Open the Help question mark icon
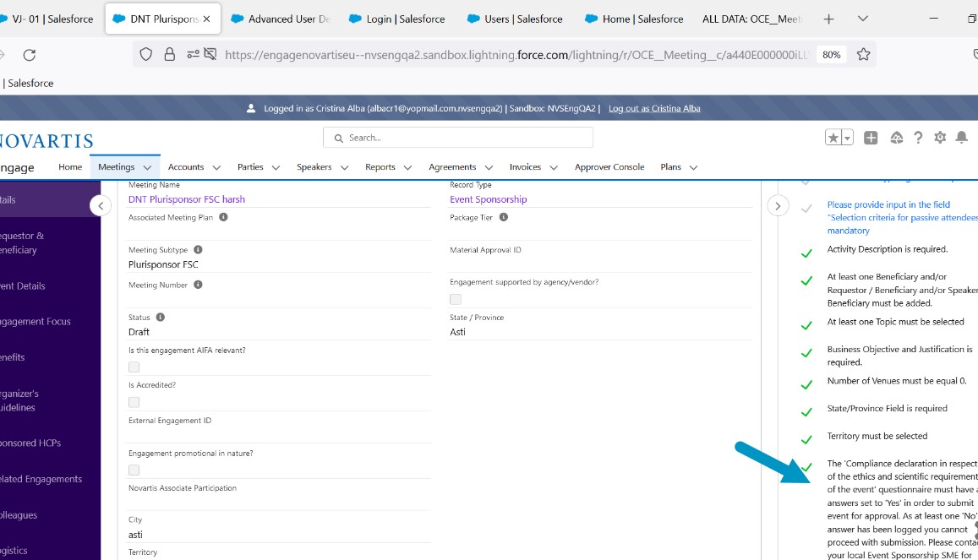 918,138
